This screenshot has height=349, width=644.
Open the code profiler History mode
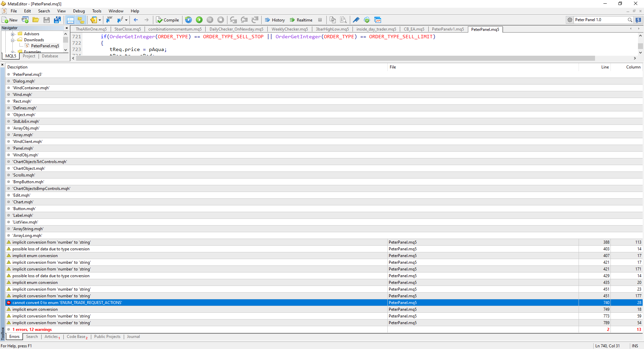pyautogui.click(x=274, y=20)
